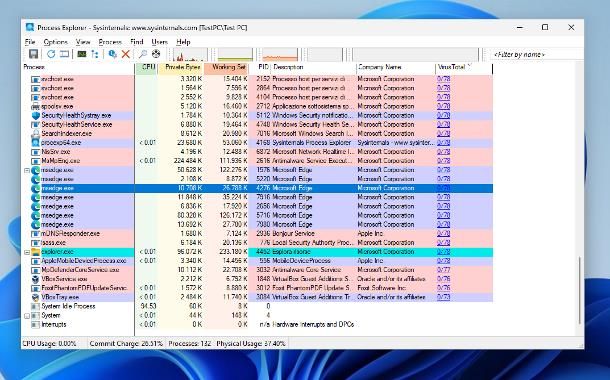Screen dimensions: 610x380
Task: Open the View menu
Action: coord(83,42)
